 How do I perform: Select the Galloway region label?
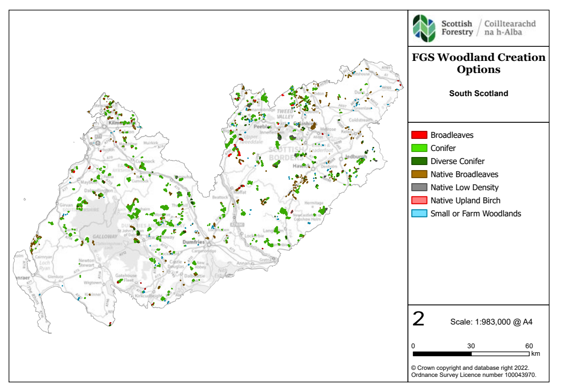[x=104, y=237]
